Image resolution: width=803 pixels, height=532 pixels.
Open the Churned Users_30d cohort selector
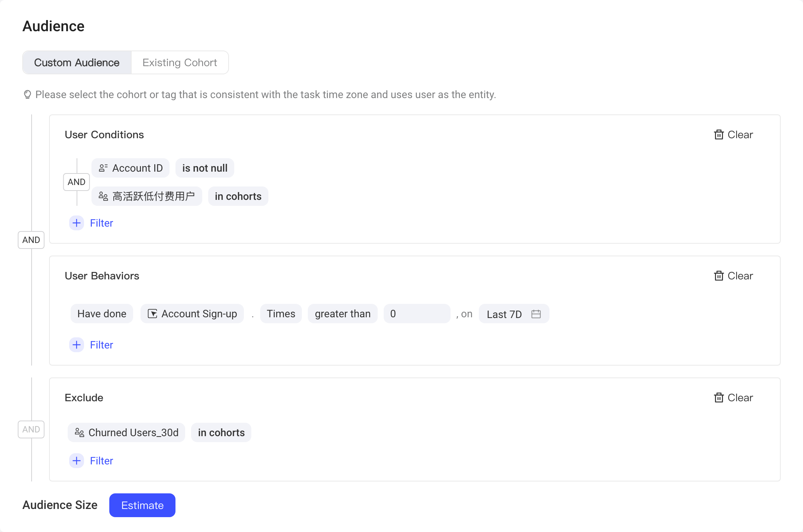pos(126,432)
